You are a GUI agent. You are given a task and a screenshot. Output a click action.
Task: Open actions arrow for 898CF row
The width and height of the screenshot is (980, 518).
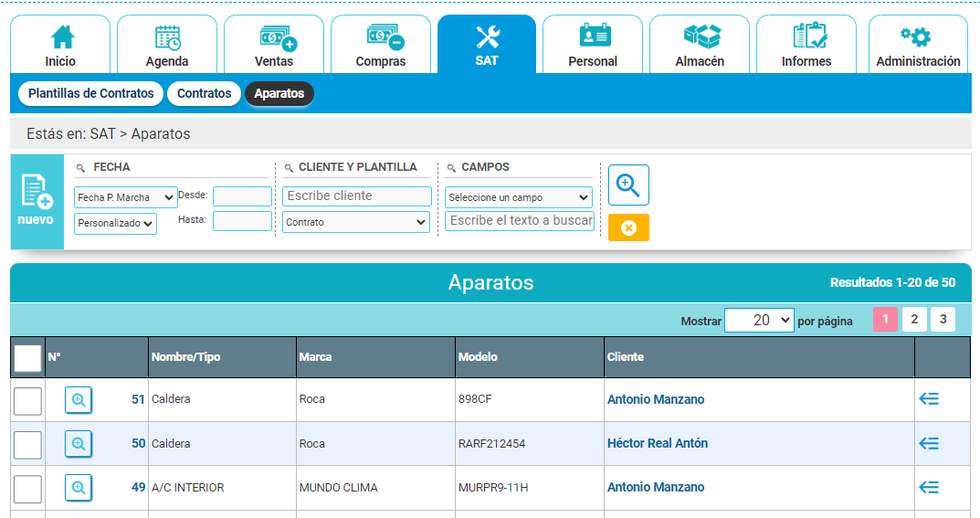point(929,398)
